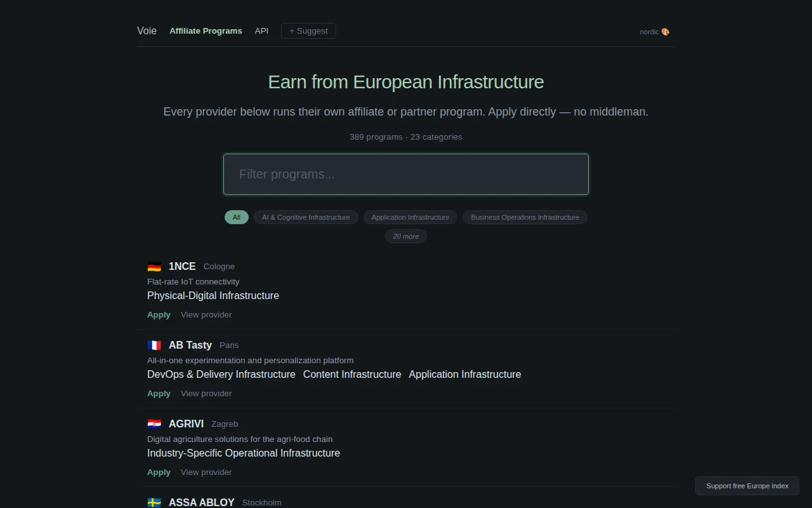Click Physical-Digital Infrastructure tag on 1NCE
Viewport: 812px width, 508px height.
tap(213, 295)
